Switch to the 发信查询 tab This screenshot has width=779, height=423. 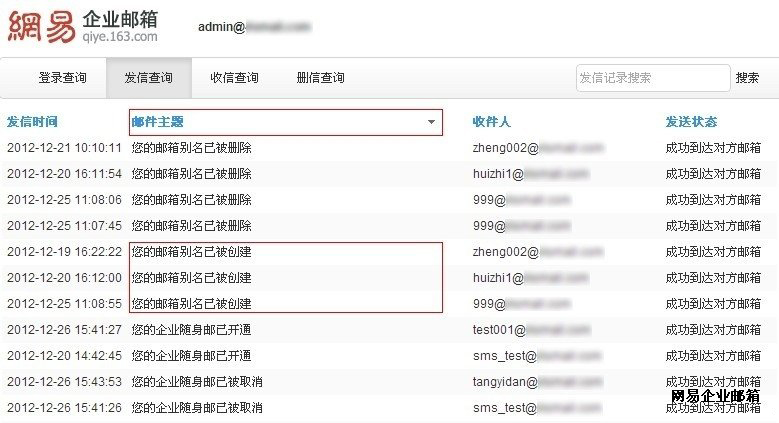pyautogui.click(x=149, y=78)
